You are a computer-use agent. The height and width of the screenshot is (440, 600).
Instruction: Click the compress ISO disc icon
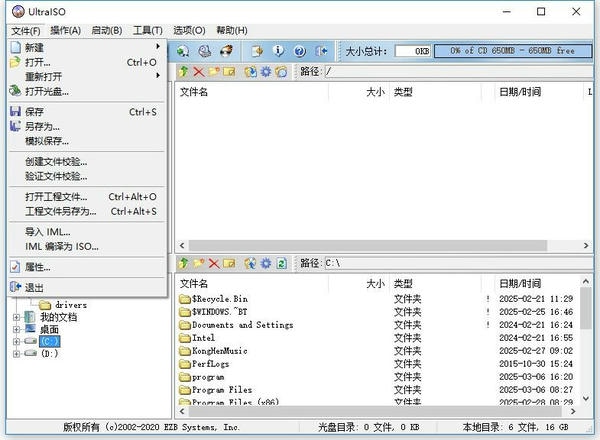click(x=205, y=51)
